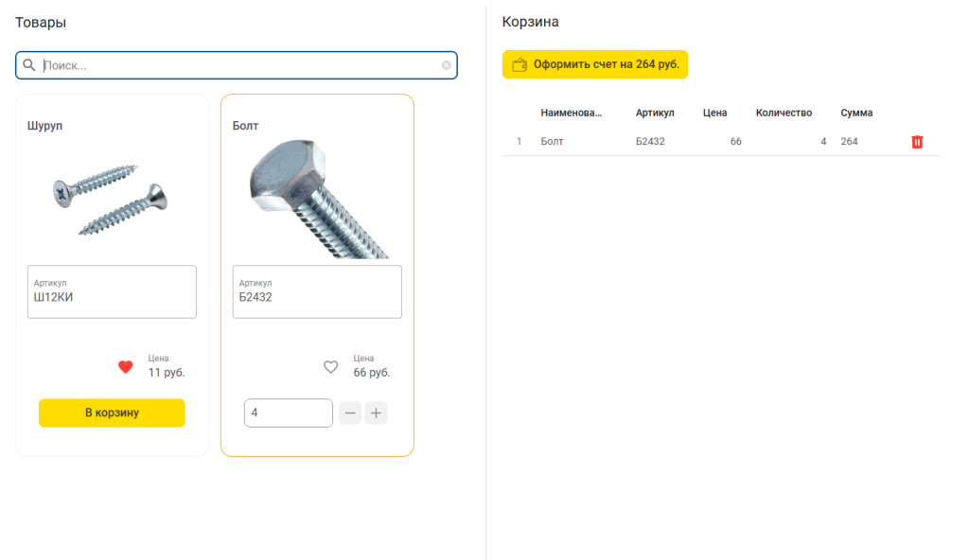Image resolution: width=969 pixels, height=560 pixels.
Task: Click the Шуруп Артикул field Ш12КИ
Action: 112,291
